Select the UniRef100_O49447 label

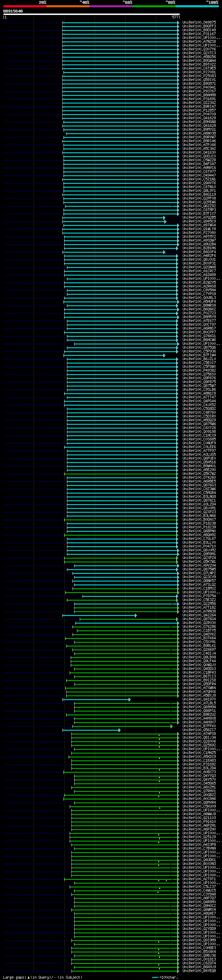(199, 176)
